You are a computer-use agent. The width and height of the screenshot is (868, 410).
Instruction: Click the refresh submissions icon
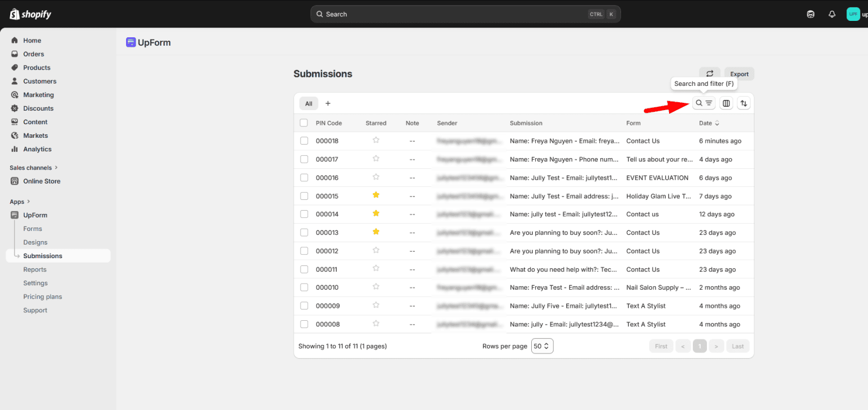point(710,74)
